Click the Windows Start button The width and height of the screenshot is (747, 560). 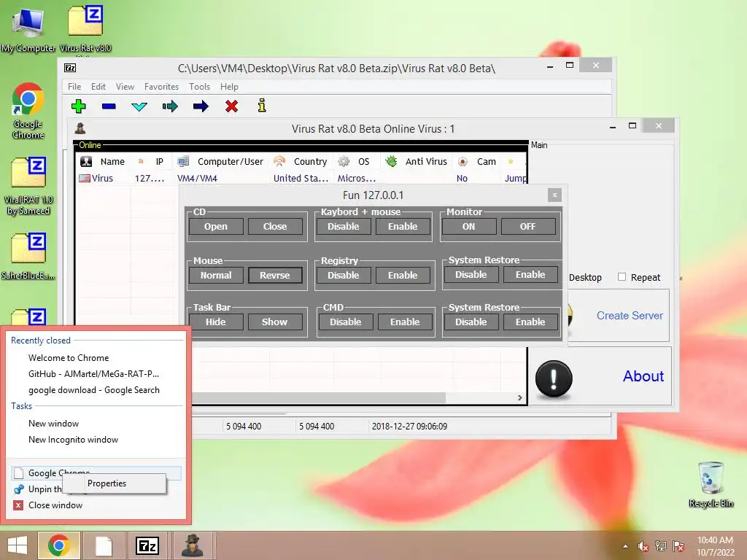[x=18, y=545]
